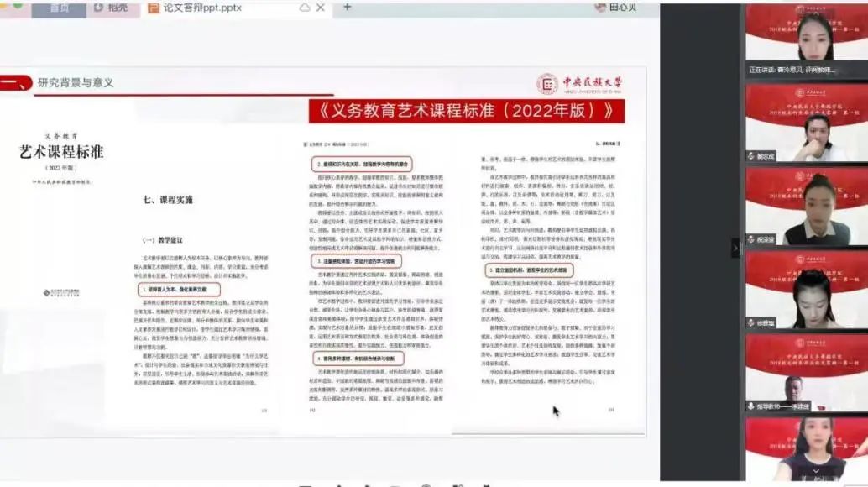Click the 中央民族大学 logo on slide

pyautogui.click(x=581, y=83)
